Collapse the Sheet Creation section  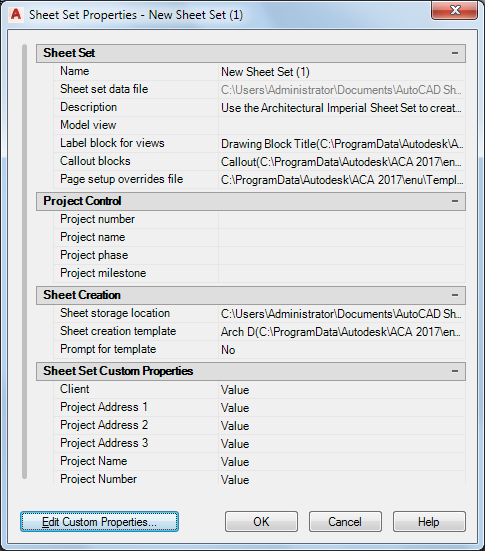[x=454, y=295]
